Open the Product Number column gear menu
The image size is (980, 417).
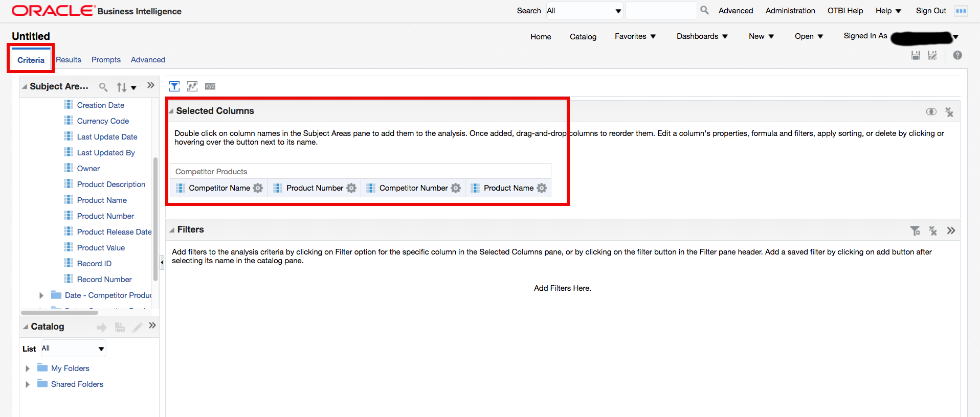click(351, 188)
